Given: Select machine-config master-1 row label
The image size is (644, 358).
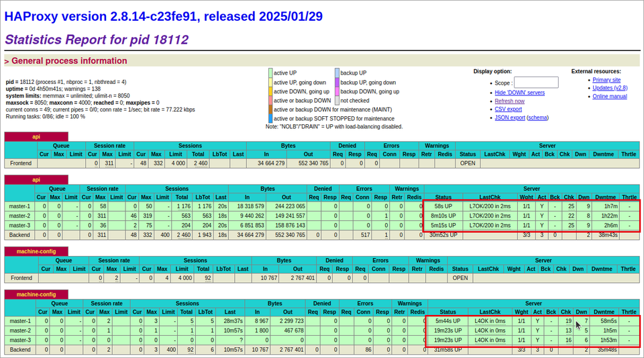Looking at the screenshot, I should pos(20,321).
